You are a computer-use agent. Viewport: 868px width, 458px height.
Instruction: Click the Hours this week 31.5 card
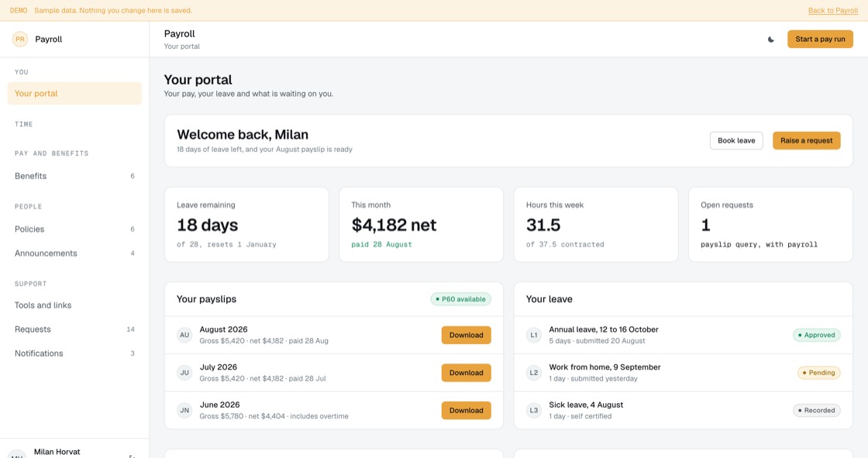click(596, 224)
